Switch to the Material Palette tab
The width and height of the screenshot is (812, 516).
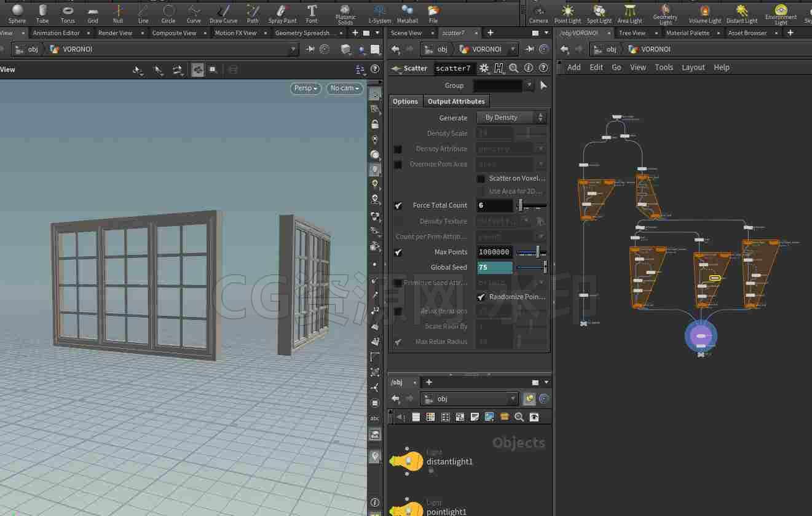coord(688,33)
